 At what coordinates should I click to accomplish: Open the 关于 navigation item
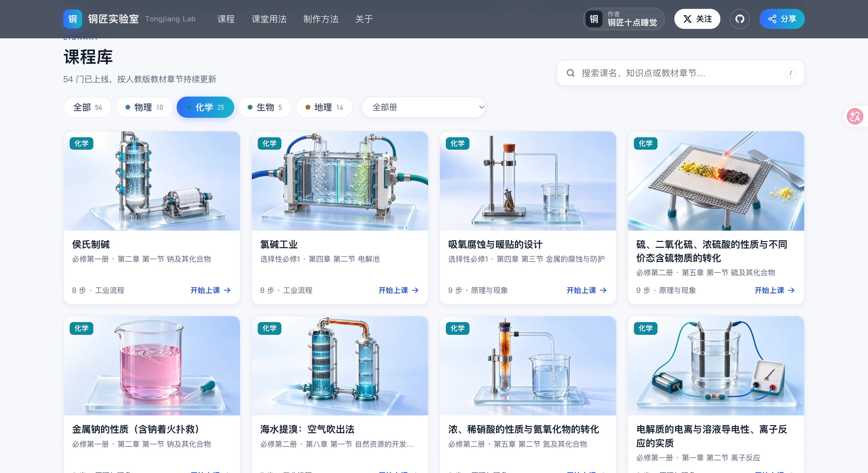tap(364, 19)
